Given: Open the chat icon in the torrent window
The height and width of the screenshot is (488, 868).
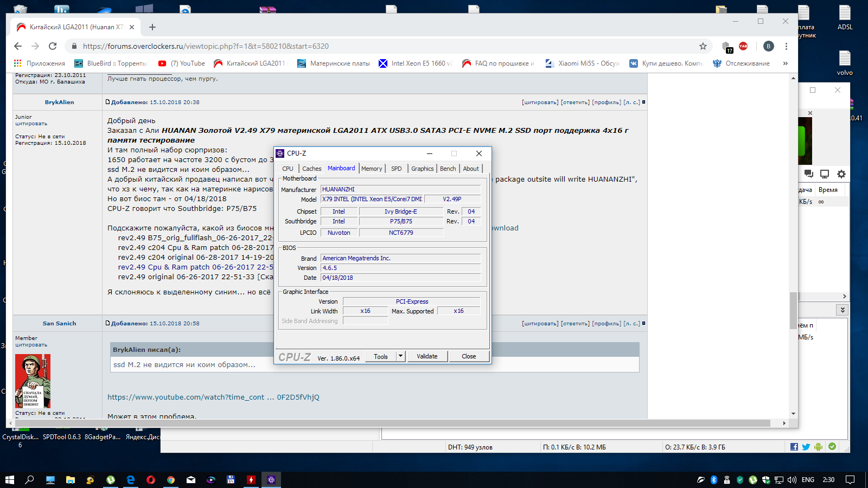Looking at the screenshot, I should tap(808, 174).
